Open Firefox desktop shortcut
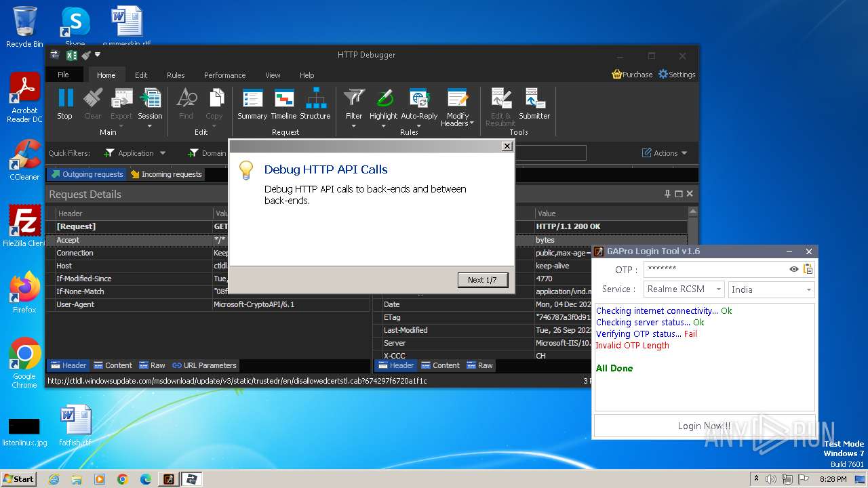Image resolution: width=868 pixels, height=488 pixels. coord(24,293)
